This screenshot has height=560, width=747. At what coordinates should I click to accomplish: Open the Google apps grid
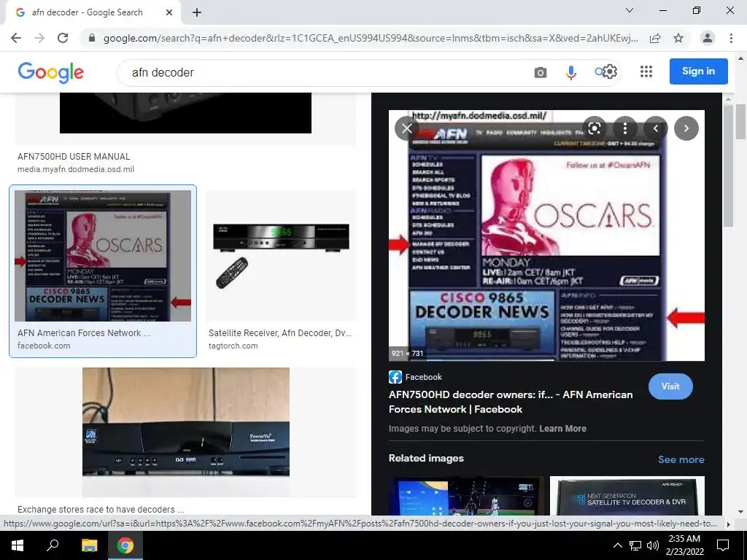click(646, 71)
